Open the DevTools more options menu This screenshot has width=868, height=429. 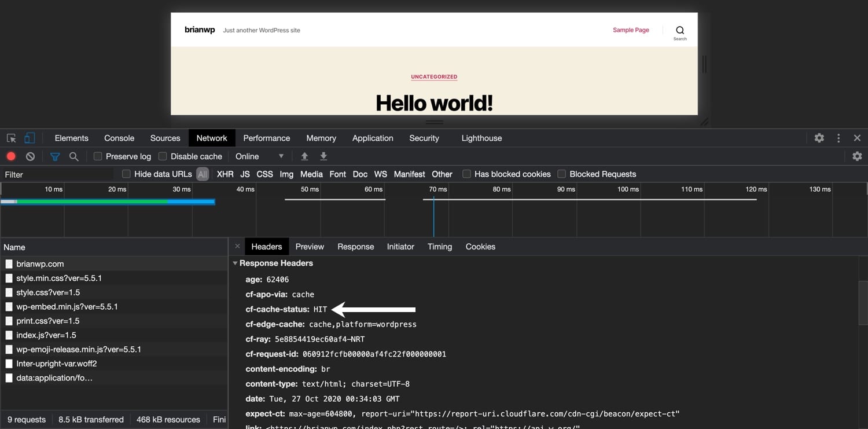click(x=838, y=138)
